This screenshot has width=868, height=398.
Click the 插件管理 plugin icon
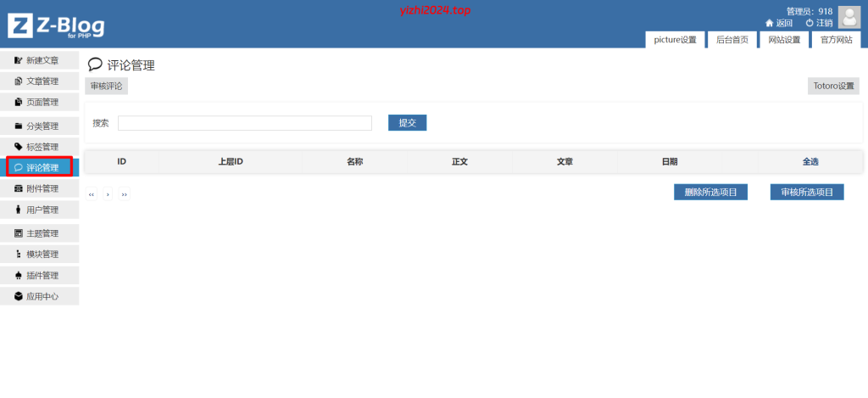tap(19, 276)
